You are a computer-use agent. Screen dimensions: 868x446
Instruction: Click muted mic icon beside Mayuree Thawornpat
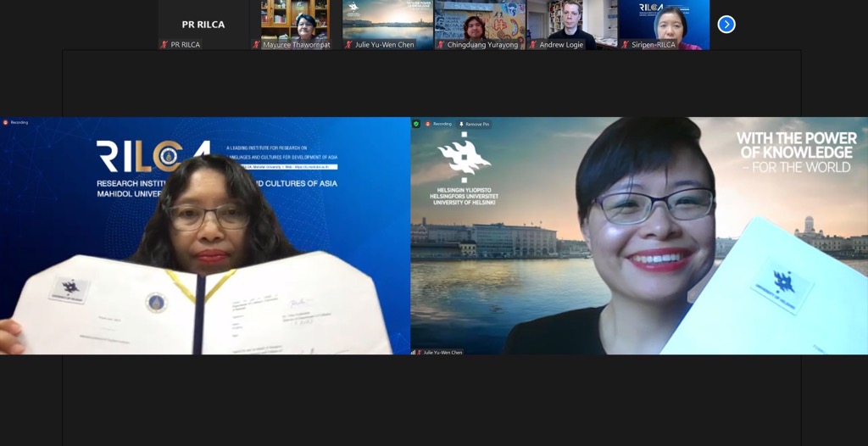point(256,45)
